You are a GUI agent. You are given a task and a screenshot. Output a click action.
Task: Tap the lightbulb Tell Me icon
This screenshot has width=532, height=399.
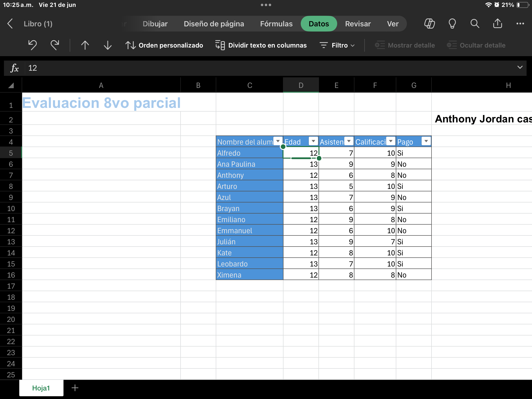click(x=452, y=24)
